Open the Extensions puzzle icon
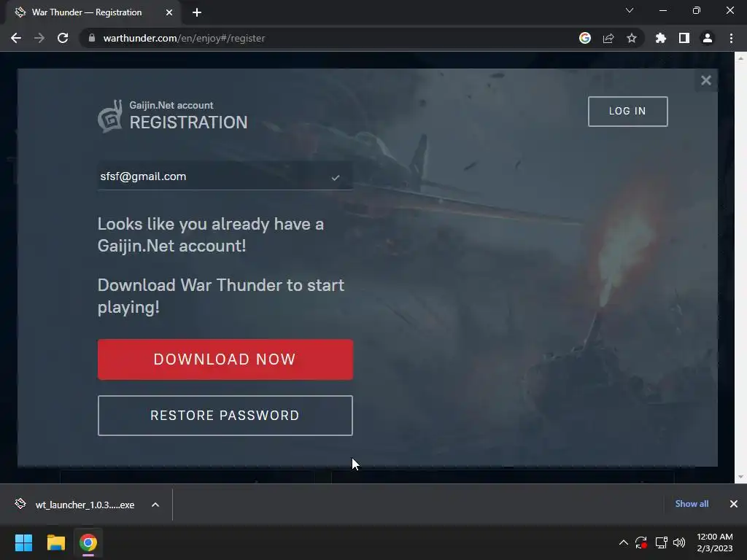747x560 pixels. coord(660,38)
